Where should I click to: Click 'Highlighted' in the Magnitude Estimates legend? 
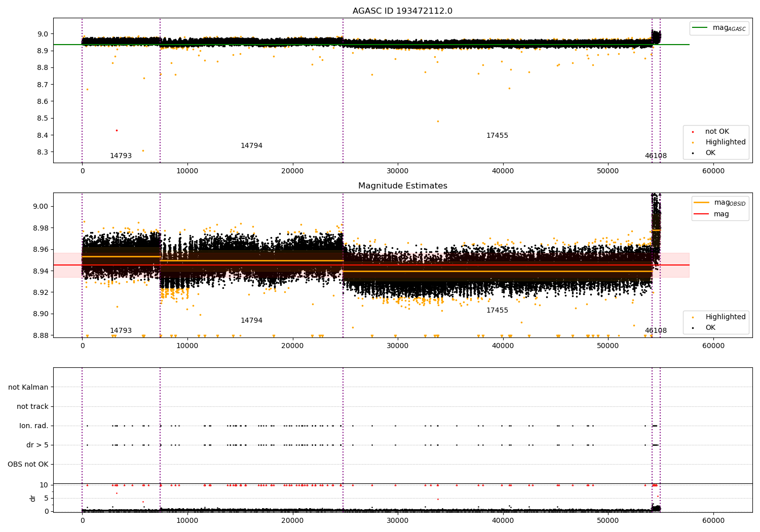(726, 317)
